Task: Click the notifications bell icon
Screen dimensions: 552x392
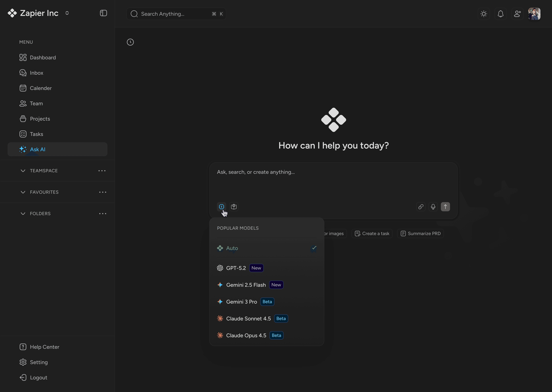Action: 501,14
